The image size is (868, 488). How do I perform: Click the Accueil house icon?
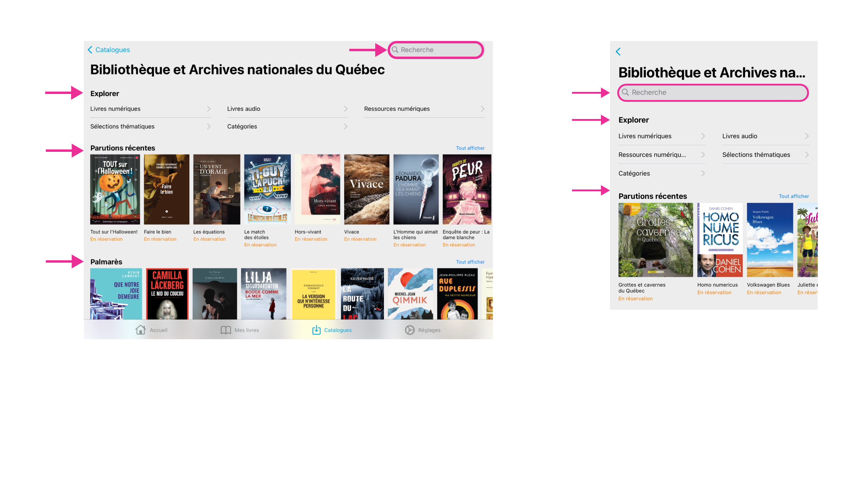click(x=140, y=330)
